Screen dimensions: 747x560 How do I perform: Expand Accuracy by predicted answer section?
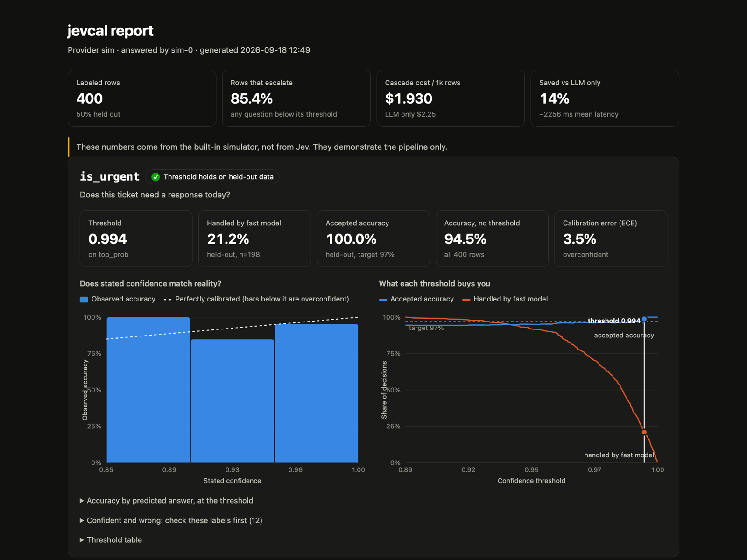click(x=166, y=501)
